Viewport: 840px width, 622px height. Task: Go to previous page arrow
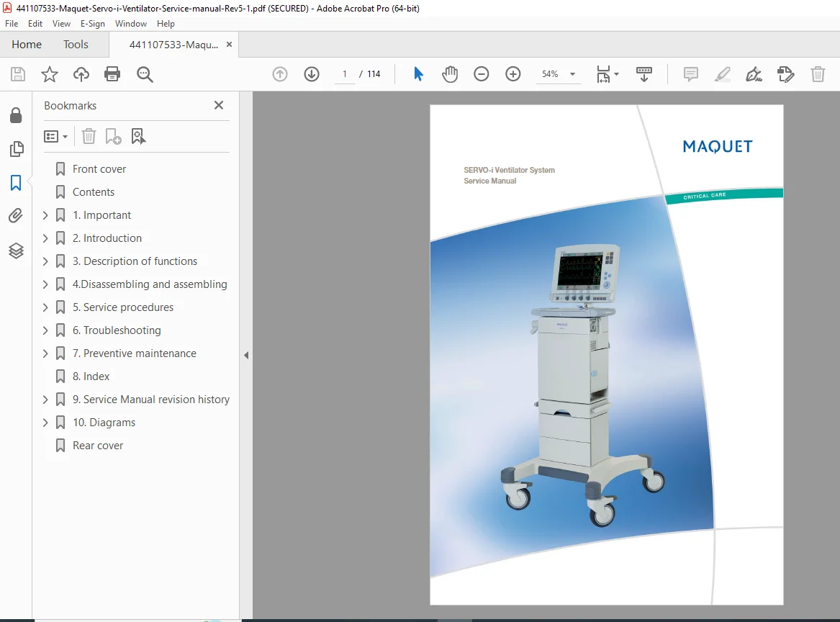click(x=280, y=74)
